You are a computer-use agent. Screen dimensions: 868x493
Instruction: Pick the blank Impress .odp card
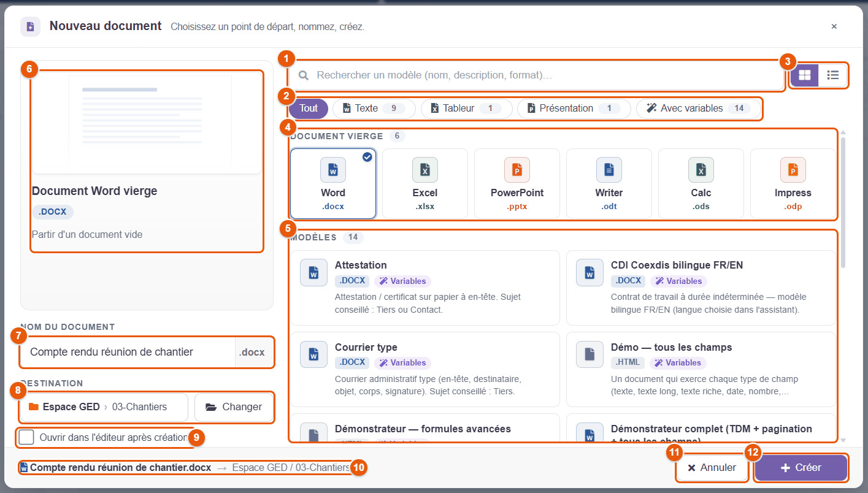coord(793,183)
